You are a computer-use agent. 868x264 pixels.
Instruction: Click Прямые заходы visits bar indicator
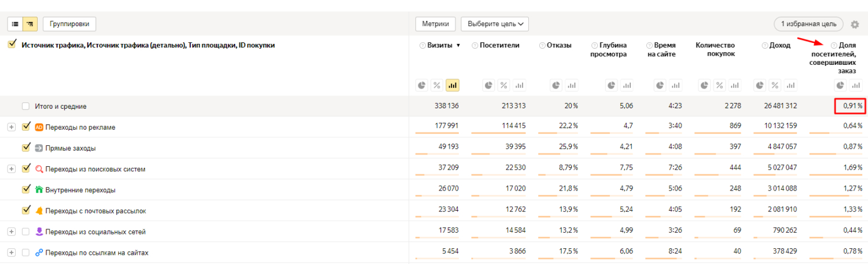[437, 153]
